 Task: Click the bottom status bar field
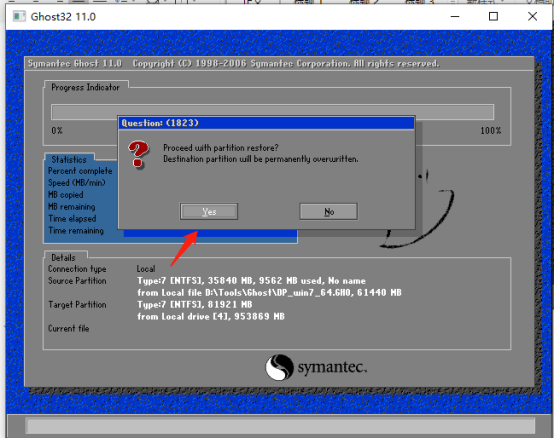pyautogui.click(x=281, y=426)
